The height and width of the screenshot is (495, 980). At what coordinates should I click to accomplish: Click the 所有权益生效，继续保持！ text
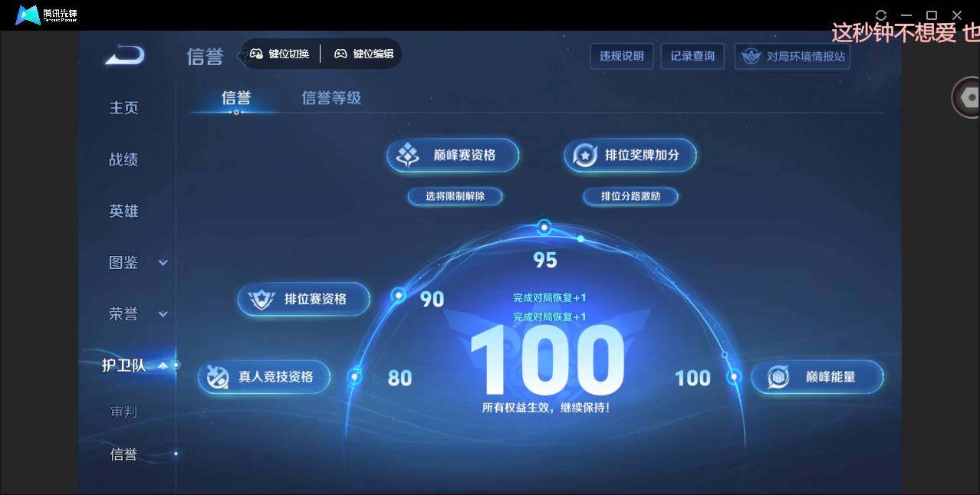click(x=546, y=408)
